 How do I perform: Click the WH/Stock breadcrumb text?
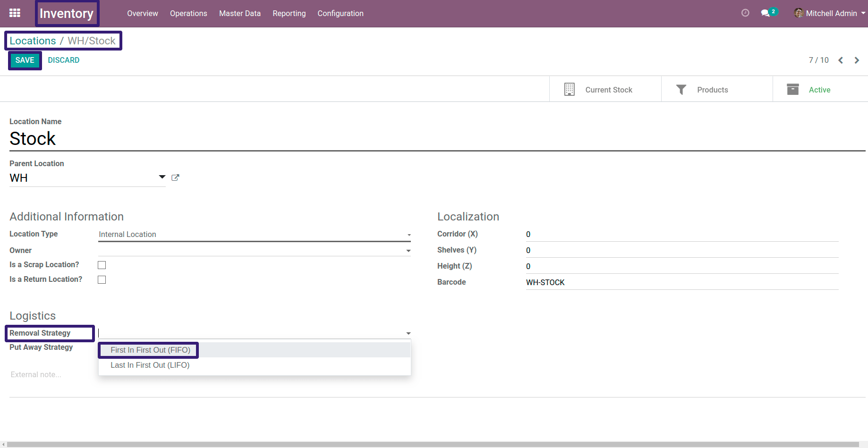[x=92, y=41]
